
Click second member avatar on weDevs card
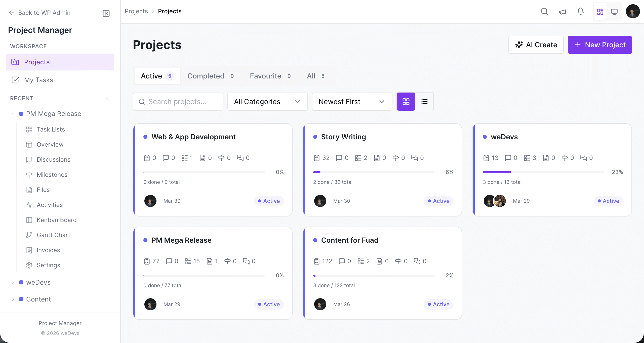(x=500, y=201)
